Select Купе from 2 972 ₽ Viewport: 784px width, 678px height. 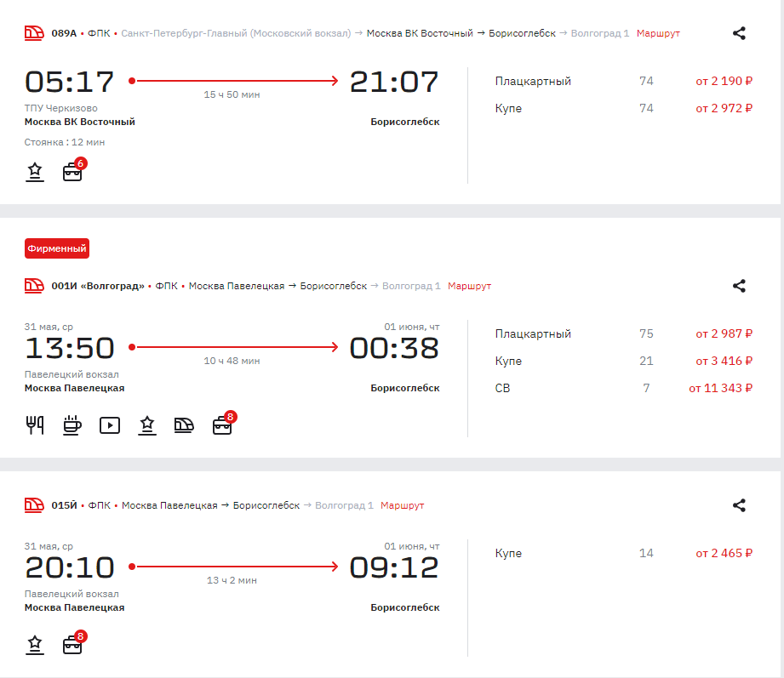[x=623, y=108]
